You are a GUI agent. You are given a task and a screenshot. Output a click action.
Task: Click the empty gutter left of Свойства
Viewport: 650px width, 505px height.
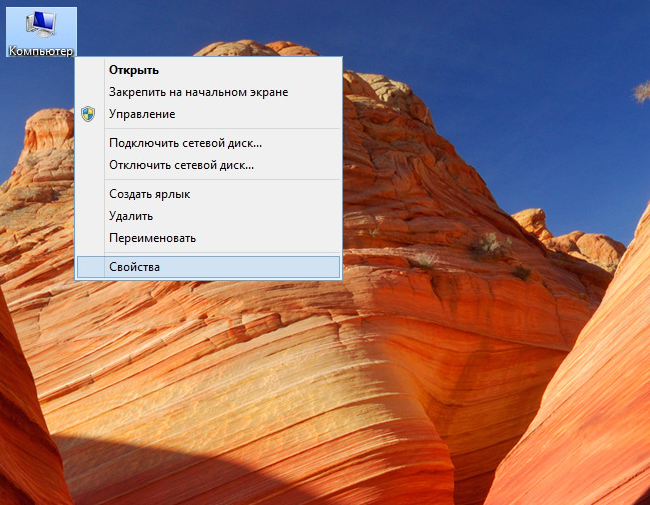pyautogui.click(x=90, y=267)
